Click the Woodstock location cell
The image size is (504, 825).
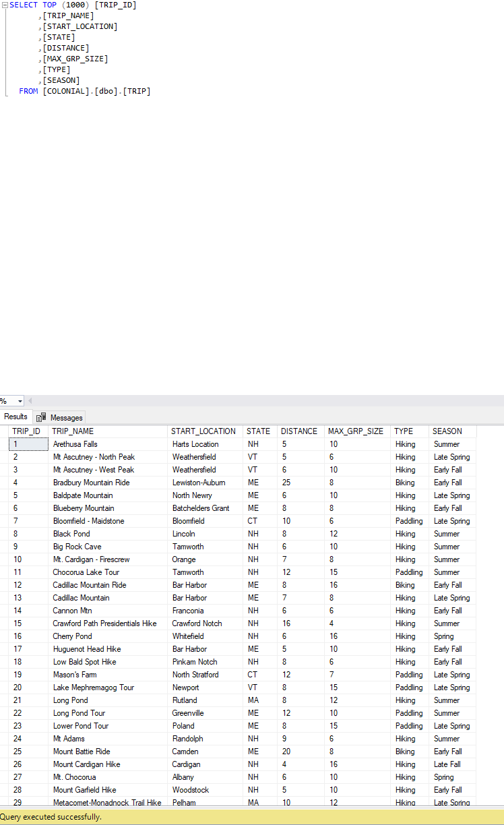pyautogui.click(x=206, y=790)
